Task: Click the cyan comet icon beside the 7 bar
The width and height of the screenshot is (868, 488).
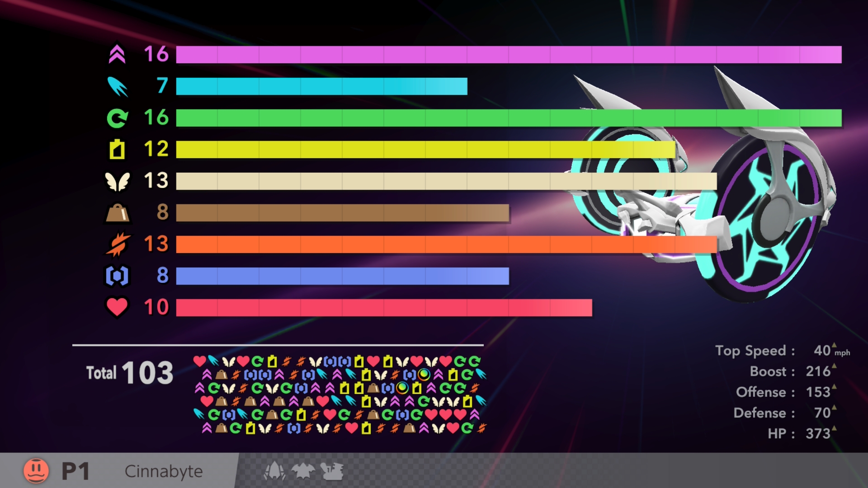Action: click(117, 86)
